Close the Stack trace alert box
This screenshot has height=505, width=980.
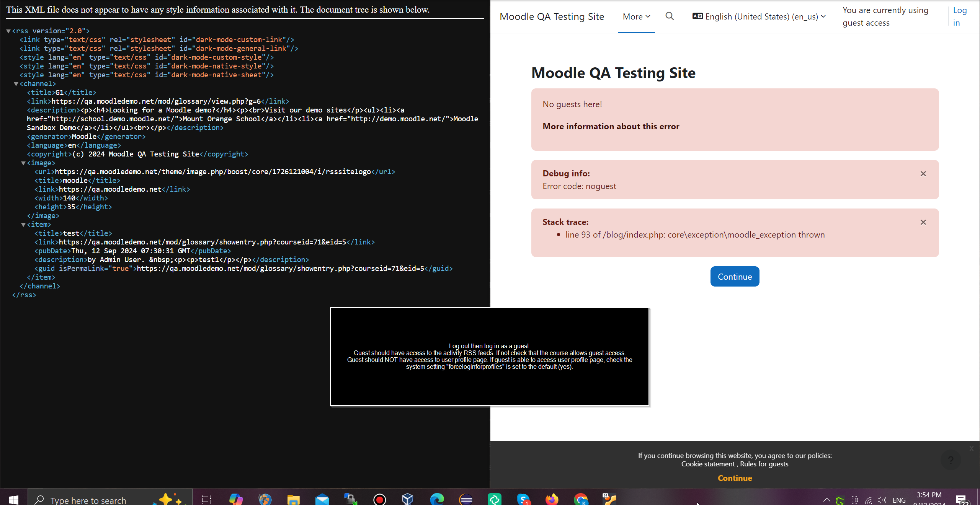pos(923,222)
